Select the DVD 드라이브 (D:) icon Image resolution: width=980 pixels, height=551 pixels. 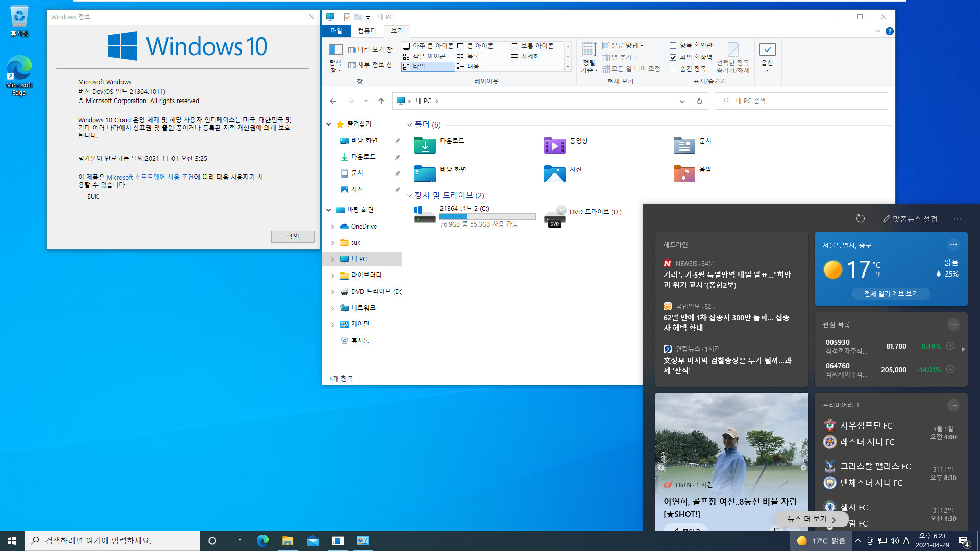pos(555,216)
